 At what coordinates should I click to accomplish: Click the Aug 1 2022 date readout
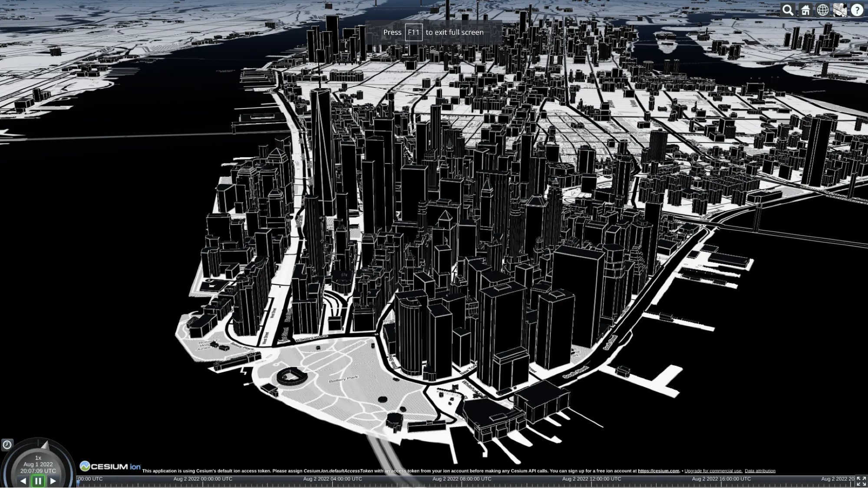(38, 465)
